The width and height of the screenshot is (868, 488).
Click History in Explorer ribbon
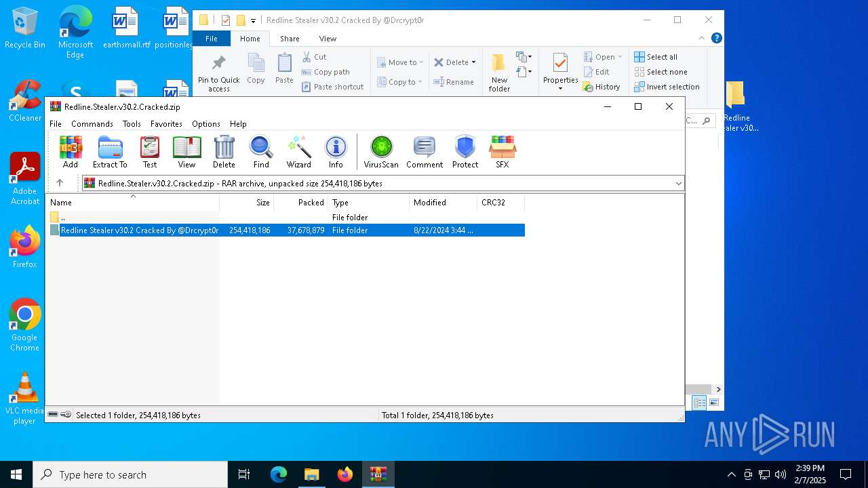point(601,87)
